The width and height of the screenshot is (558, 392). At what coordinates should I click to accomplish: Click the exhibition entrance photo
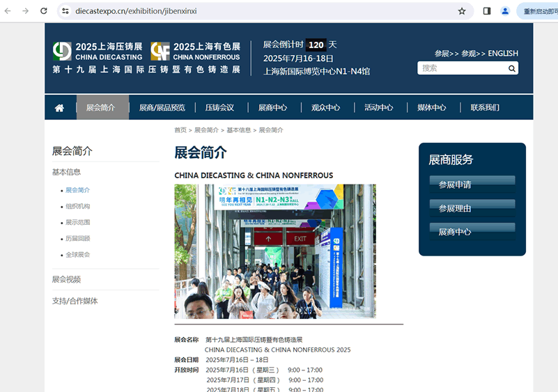pos(275,251)
